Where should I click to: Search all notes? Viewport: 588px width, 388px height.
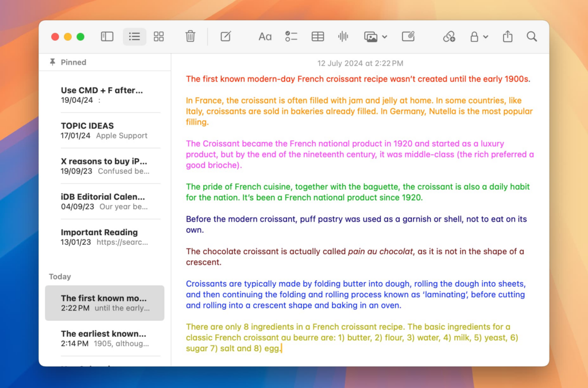click(532, 37)
